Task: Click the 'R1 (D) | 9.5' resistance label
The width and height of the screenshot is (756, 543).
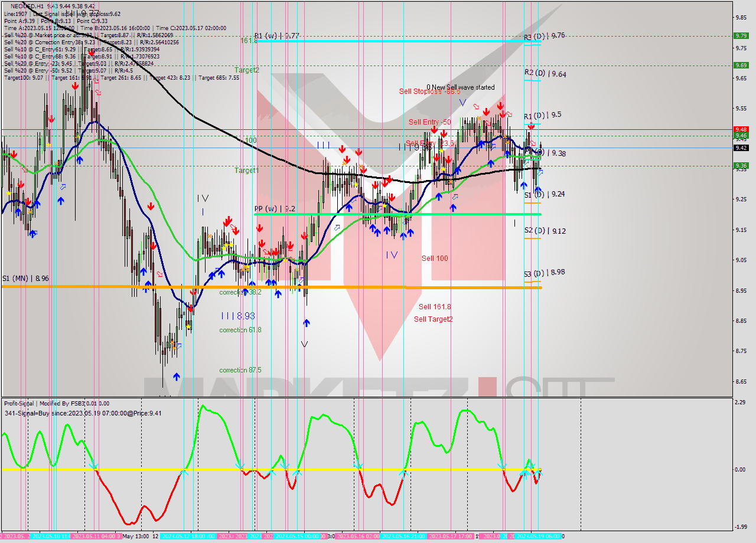Action: pos(542,116)
